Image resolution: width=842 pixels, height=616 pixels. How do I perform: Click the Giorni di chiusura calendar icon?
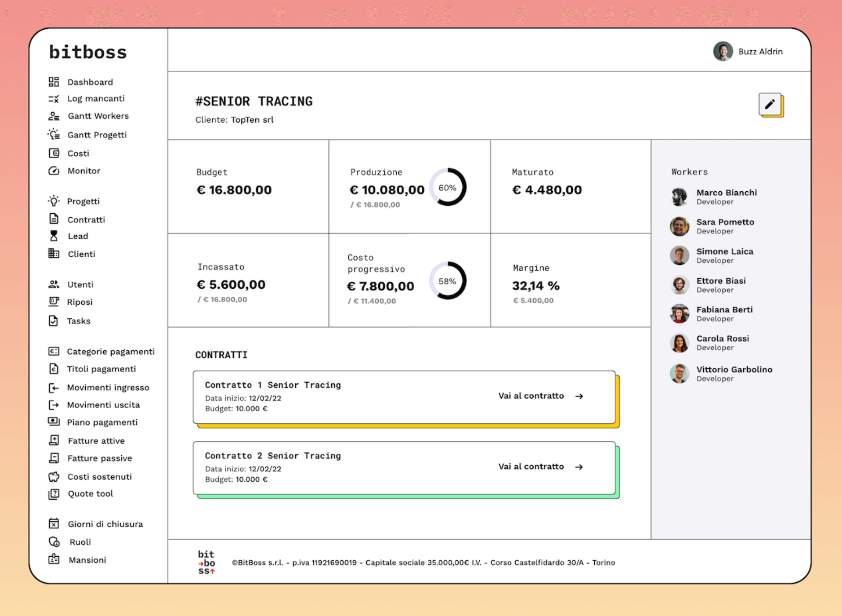click(x=54, y=524)
